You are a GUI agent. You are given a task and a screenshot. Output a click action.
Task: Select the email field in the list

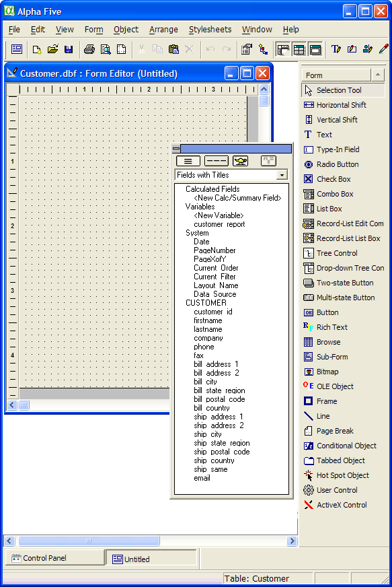tap(202, 478)
